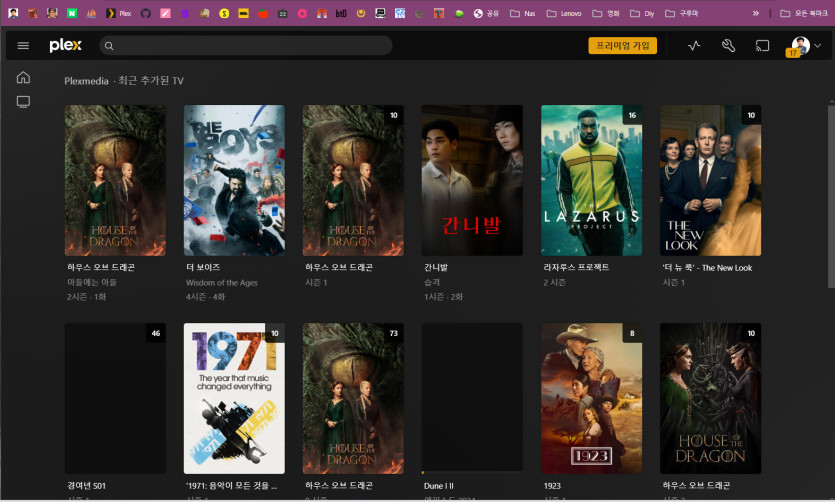Image resolution: width=835 pixels, height=502 pixels.
Task: Open the yellow S circle bookmark
Action: (224, 13)
